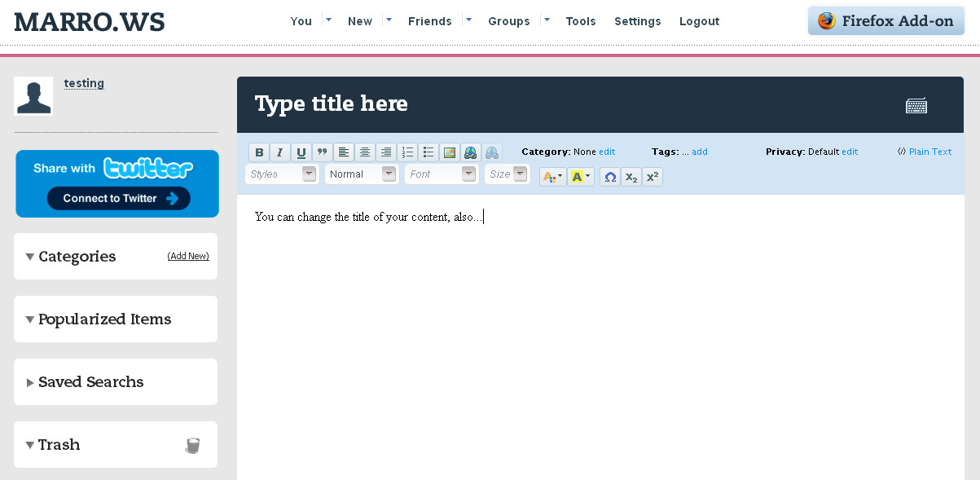Insert a bulleted list

[x=428, y=152]
